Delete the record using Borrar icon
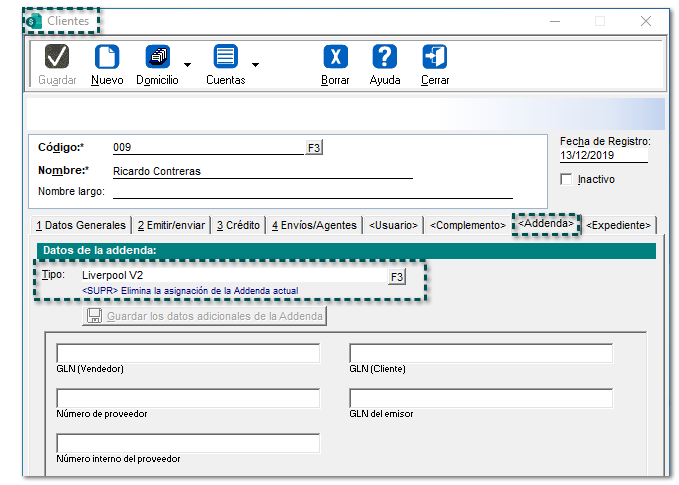This screenshot has height=485, width=679. pyautogui.click(x=335, y=58)
